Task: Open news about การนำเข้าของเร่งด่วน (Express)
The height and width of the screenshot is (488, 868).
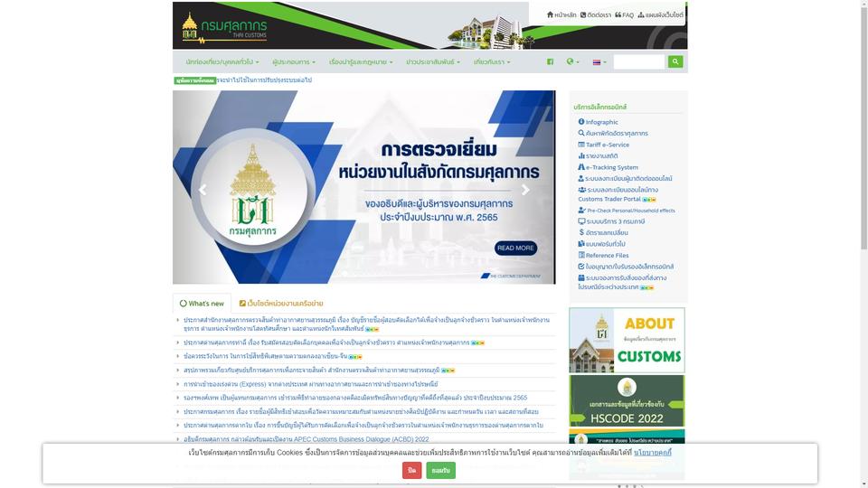Action: 310,384
